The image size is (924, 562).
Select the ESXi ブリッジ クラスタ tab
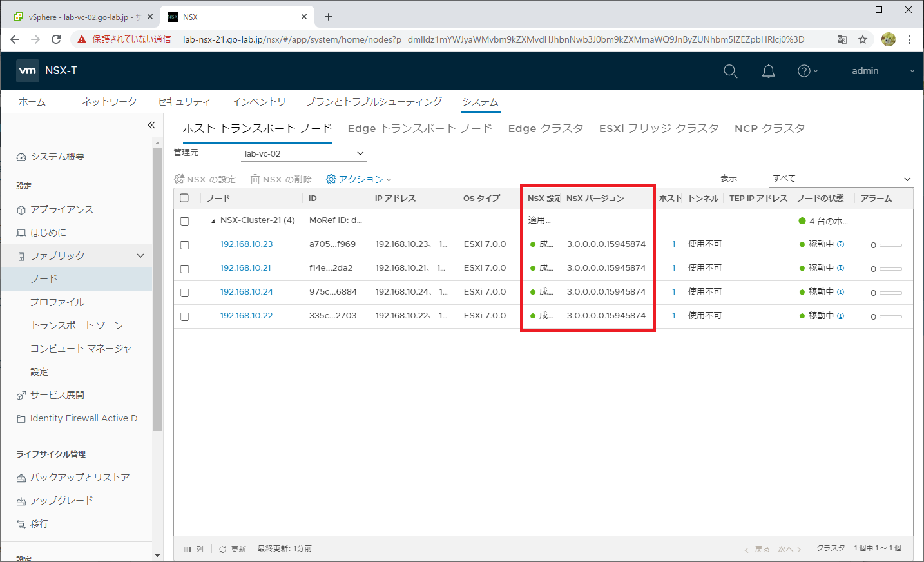click(659, 128)
